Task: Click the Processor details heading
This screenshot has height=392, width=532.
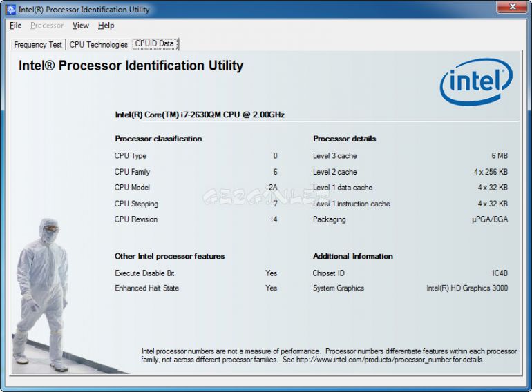Action: pyautogui.click(x=344, y=139)
